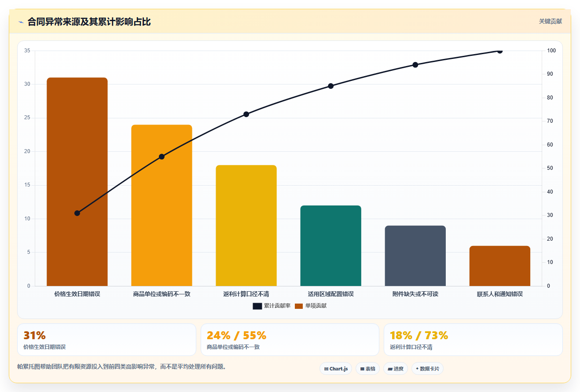
Task: Click the x-axis label 价格生效日期错误
Action: (x=77, y=294)
